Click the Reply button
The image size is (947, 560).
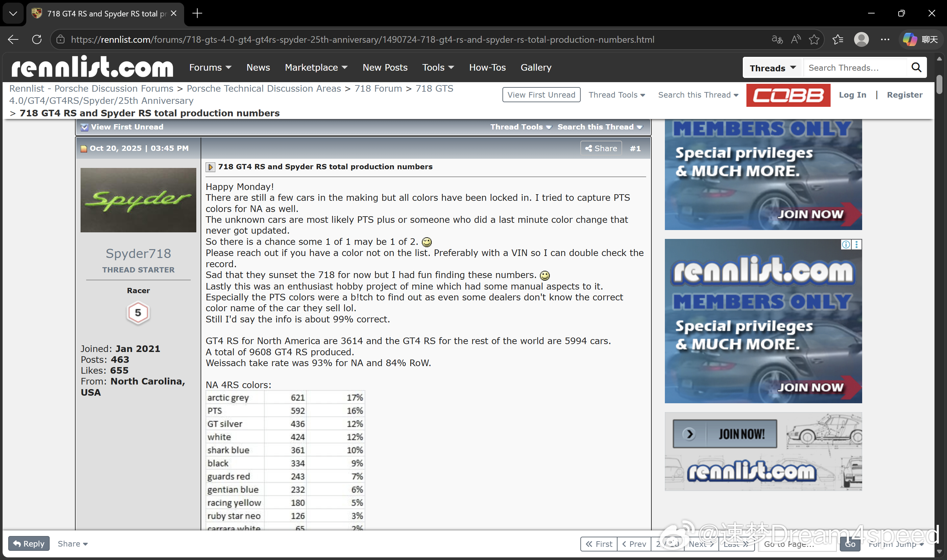(x=29, y=543)
